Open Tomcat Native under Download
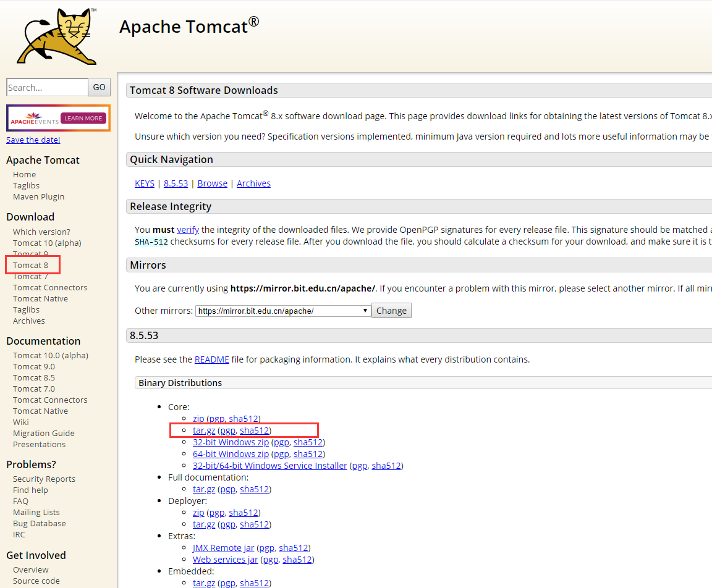 pyautogui.click(x=40, y=298)
